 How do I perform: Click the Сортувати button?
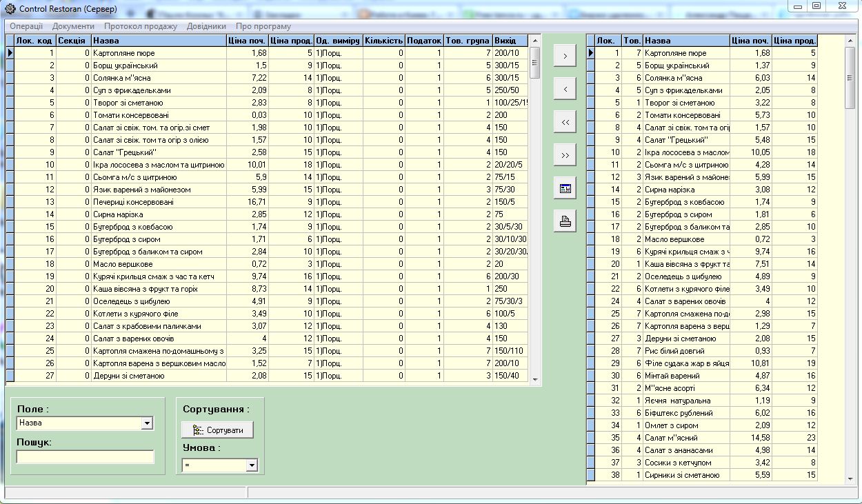217,430
